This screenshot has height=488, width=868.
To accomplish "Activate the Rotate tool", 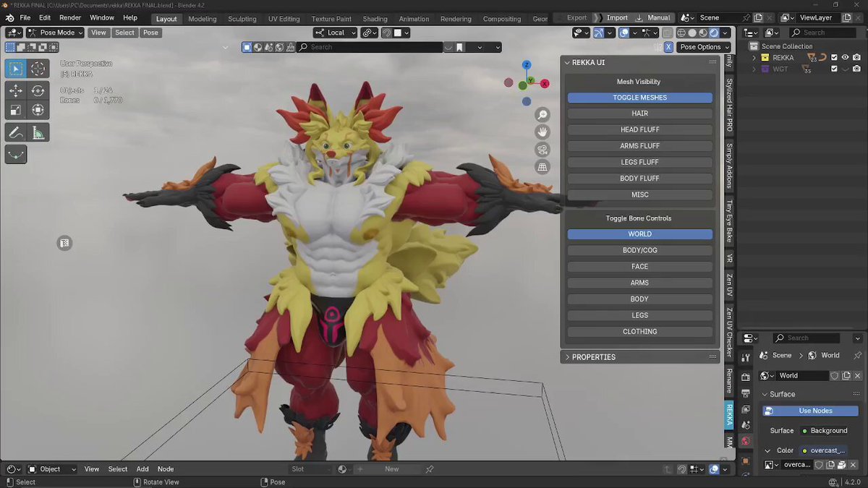I will 38,91.
